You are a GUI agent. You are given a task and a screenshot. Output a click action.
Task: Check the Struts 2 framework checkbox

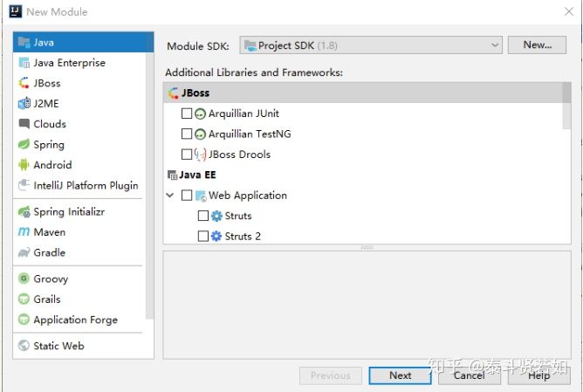[x=203, y=237]
